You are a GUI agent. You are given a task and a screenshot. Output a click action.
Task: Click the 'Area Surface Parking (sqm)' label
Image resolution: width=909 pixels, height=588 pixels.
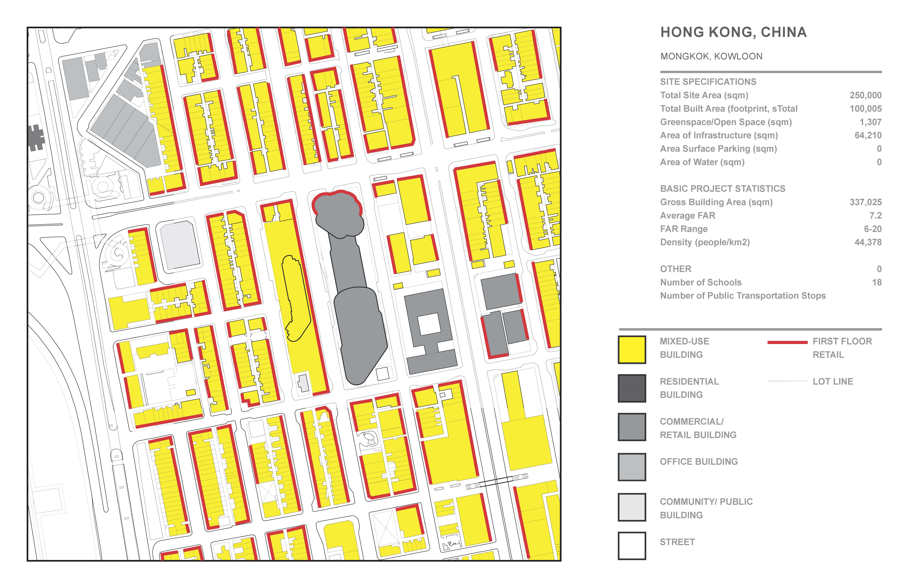719,149
